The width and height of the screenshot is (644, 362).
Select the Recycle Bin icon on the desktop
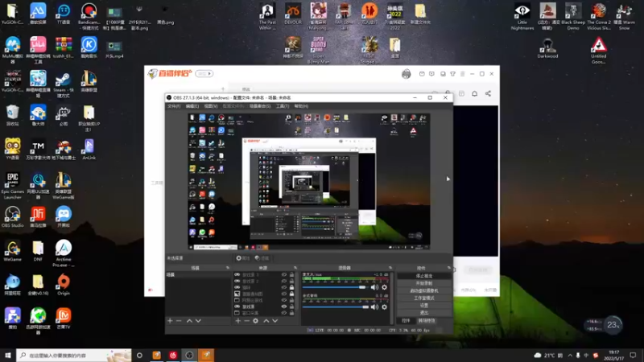pos(12,115)
